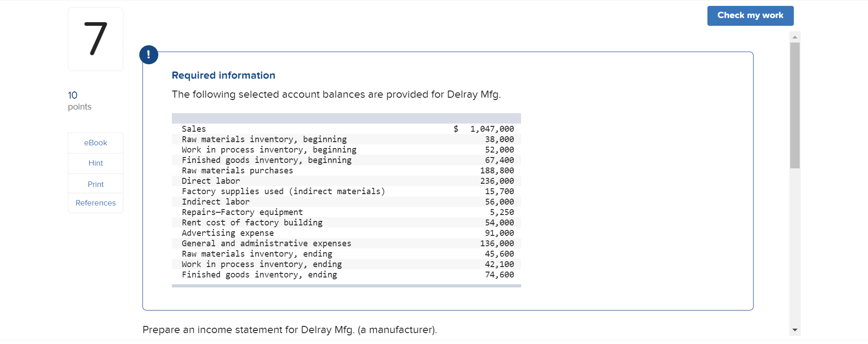This screenshot has height=344, width=868.
Task: Select the Advertising expense row label
Action: click(x=228, y=233)
